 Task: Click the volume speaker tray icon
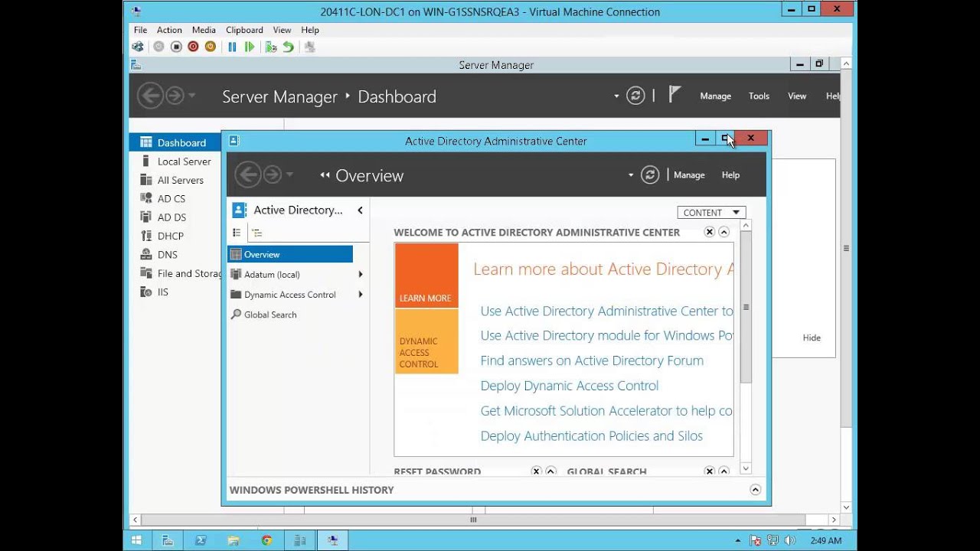coord(789,540)
